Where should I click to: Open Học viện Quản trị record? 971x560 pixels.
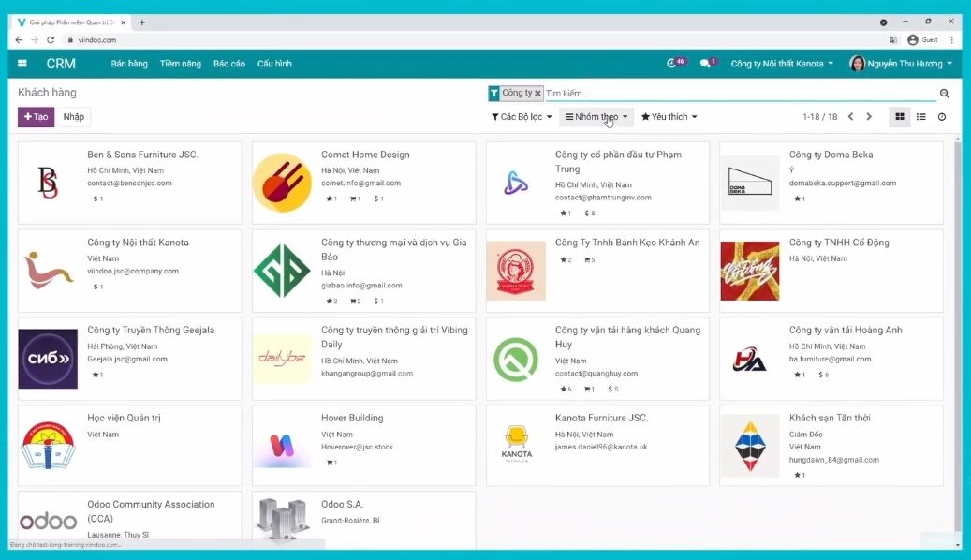click(129, 446)
